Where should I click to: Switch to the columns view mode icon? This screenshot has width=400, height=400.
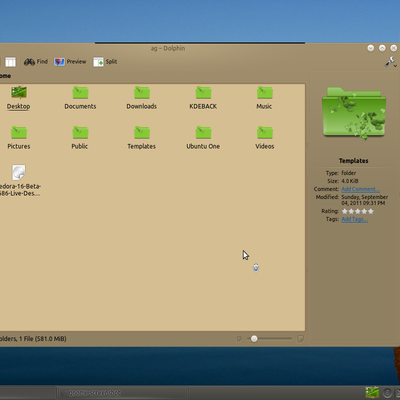[x=10, y=62]
